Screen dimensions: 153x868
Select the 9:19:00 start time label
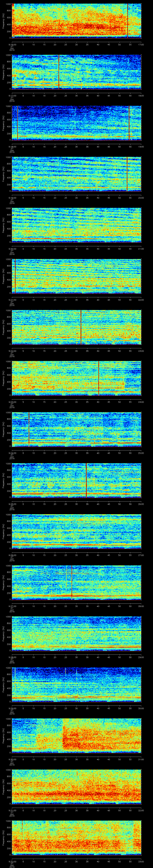click(x=12, y=198)
